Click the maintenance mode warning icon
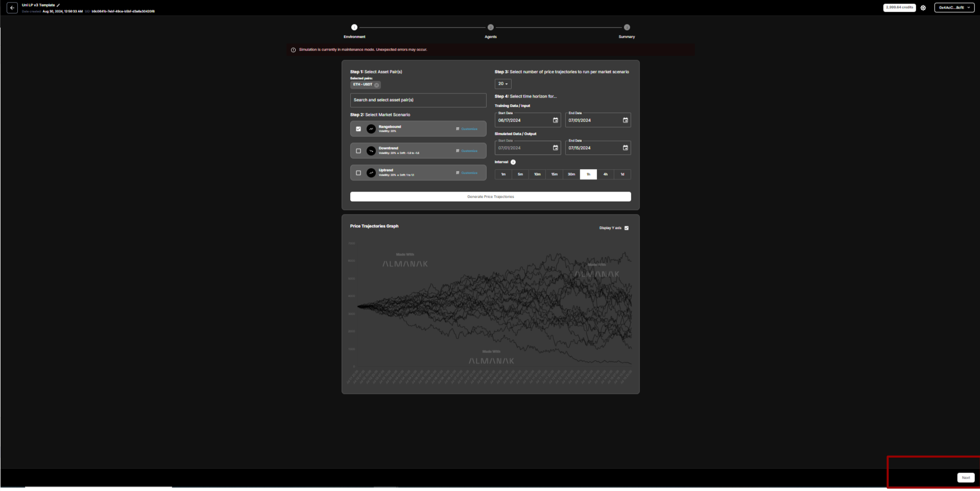This screenshot has width=980, height=491. click(x=293, y=50)
